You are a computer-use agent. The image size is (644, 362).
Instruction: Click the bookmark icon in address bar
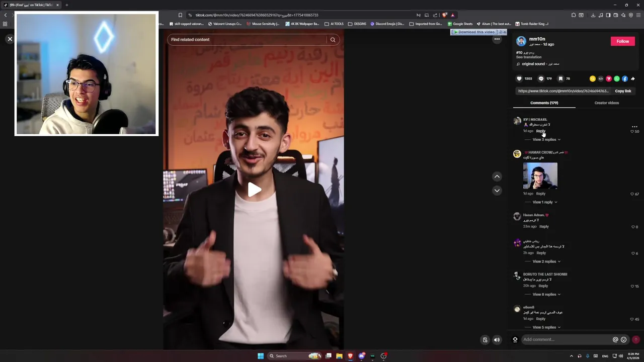coord(180,15)
